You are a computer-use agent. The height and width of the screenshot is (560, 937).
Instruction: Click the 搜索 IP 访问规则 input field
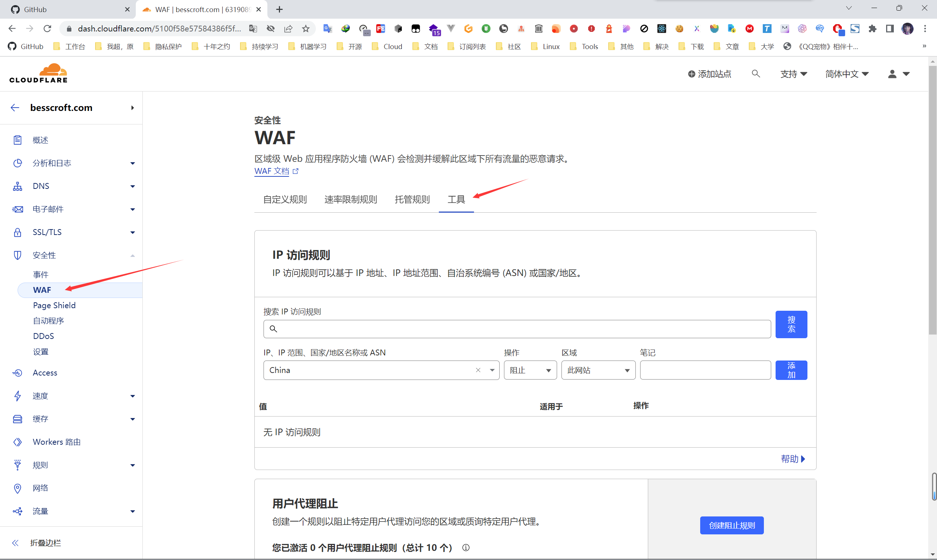click(x=517, y=329)
